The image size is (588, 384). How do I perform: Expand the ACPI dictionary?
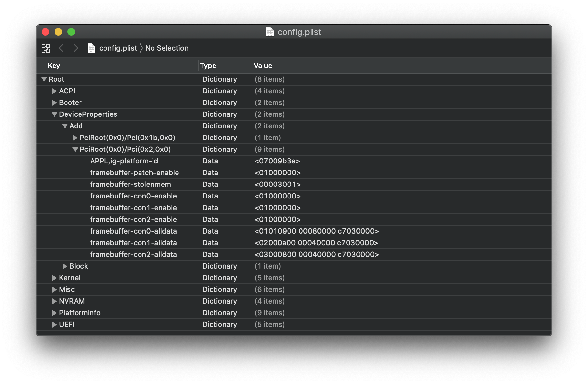pyautogui.click(x=55, y=91)
